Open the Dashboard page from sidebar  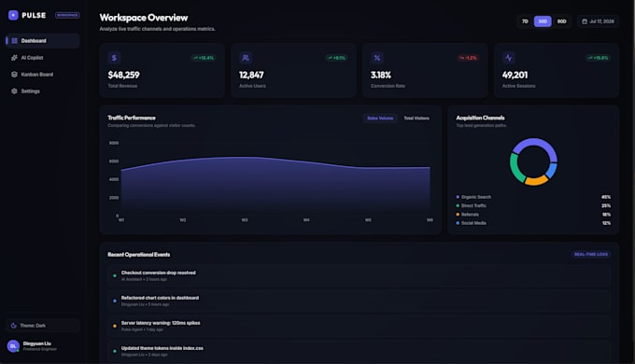click(43, 41)
